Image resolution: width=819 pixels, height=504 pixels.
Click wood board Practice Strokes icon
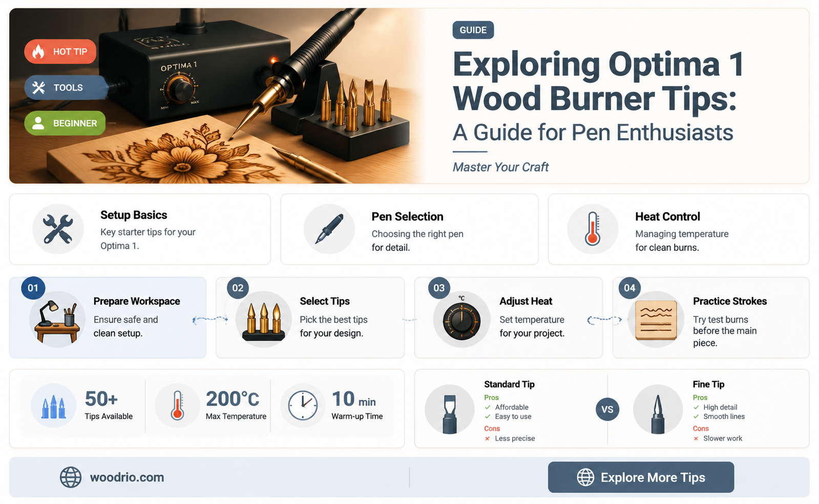(656, 320)
